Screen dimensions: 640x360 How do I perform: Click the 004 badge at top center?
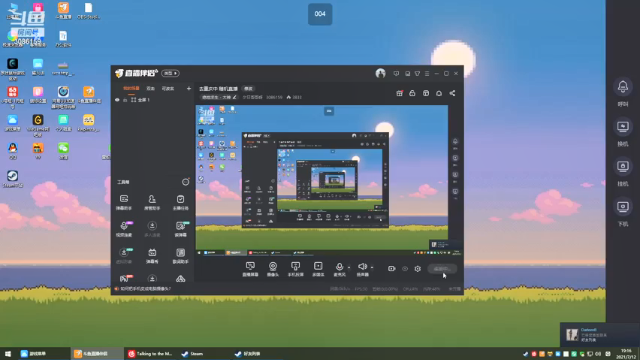[x=320, y=14]
